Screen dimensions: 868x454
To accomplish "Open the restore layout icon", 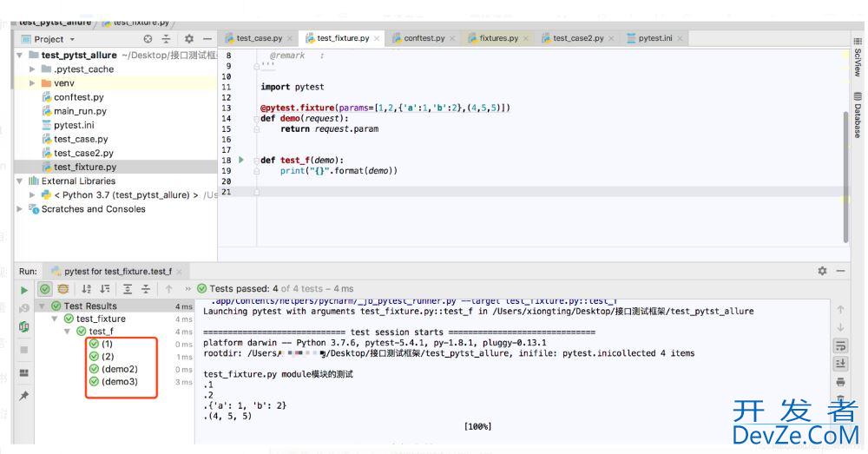I will [x=23, y=372].
